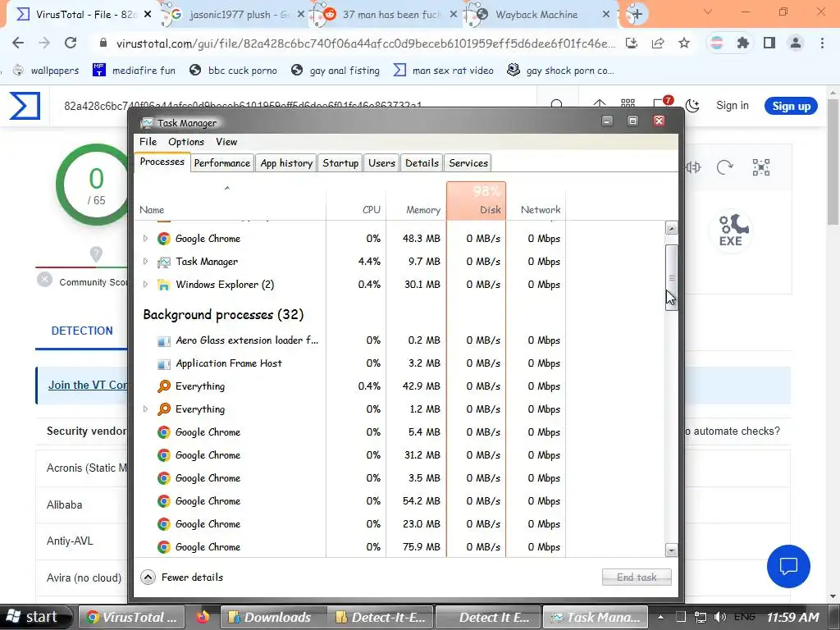Click the volume icon in system tray

(x=720, y=617)
